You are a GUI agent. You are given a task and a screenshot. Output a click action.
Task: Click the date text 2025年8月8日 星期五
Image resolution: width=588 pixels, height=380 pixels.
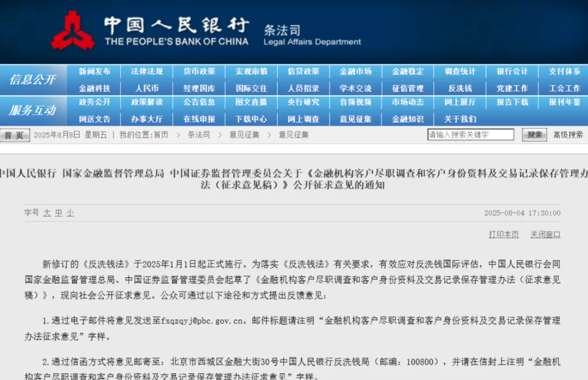70,135
